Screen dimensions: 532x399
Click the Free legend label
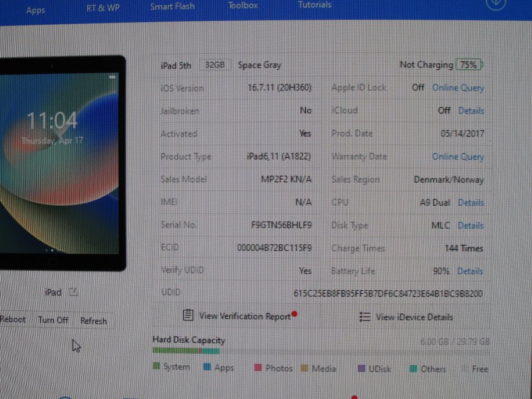(480, 369)
